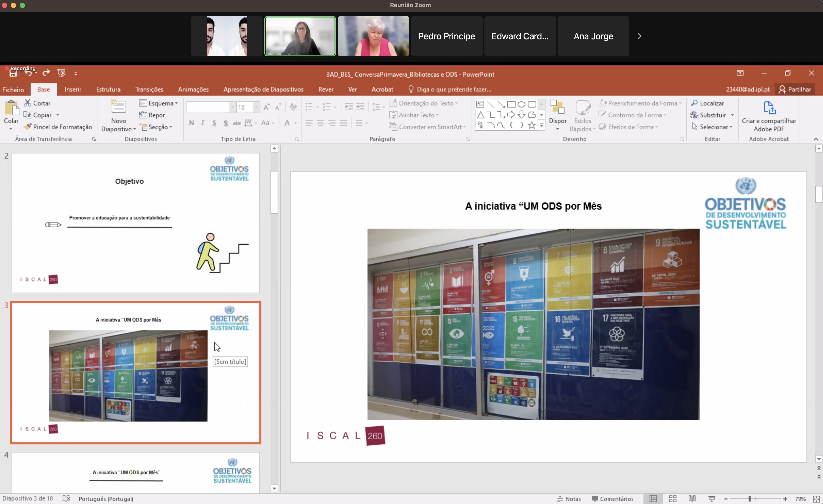The image size is (823, 504).
Task: Toggle align text left
Action: pos(309,123)
